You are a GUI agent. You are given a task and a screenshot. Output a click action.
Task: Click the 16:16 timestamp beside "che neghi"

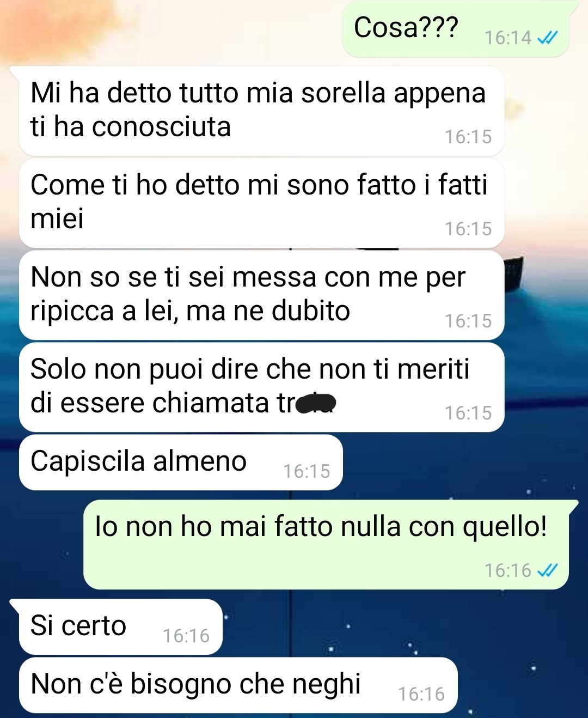coord(421,694)
